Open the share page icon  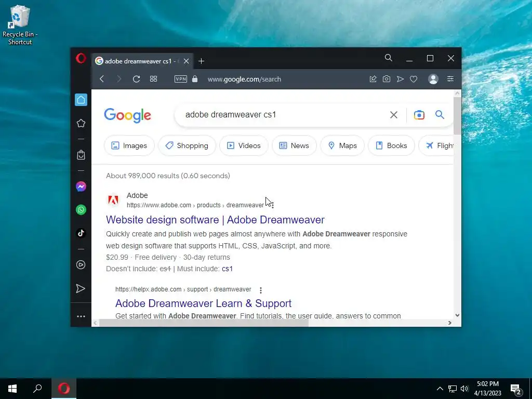pos(373,79)
